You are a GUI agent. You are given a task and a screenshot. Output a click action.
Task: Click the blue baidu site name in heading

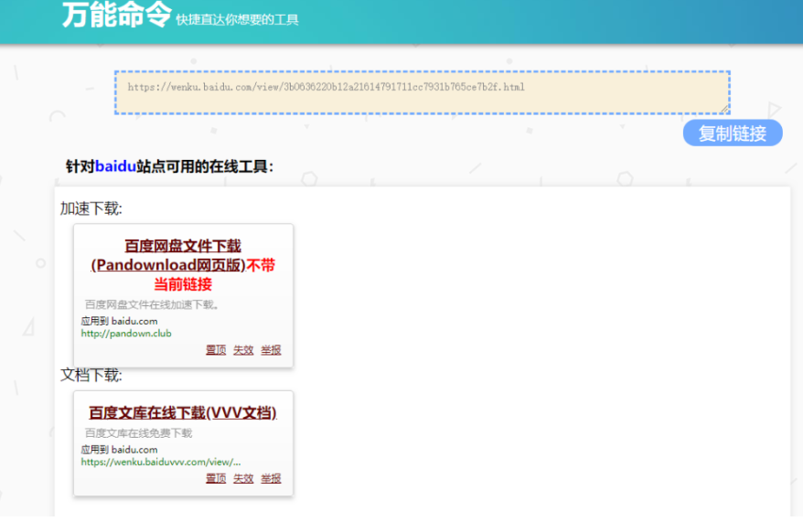115,166
